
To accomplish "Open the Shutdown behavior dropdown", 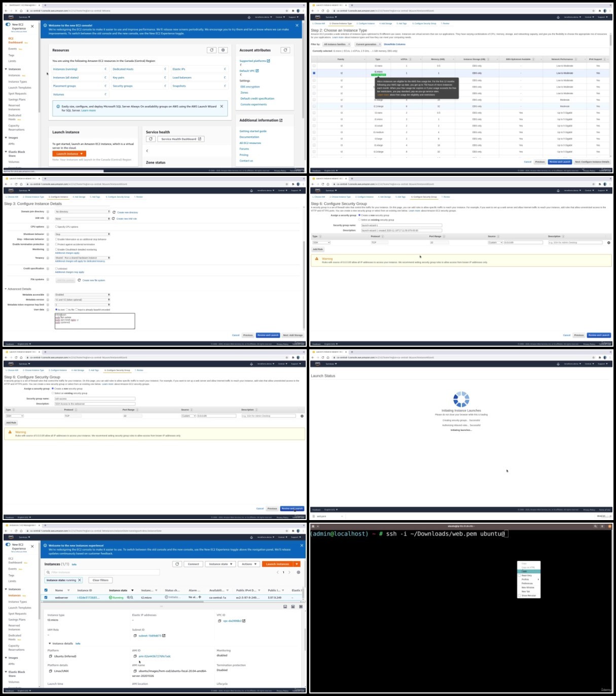I will (83, 234).
